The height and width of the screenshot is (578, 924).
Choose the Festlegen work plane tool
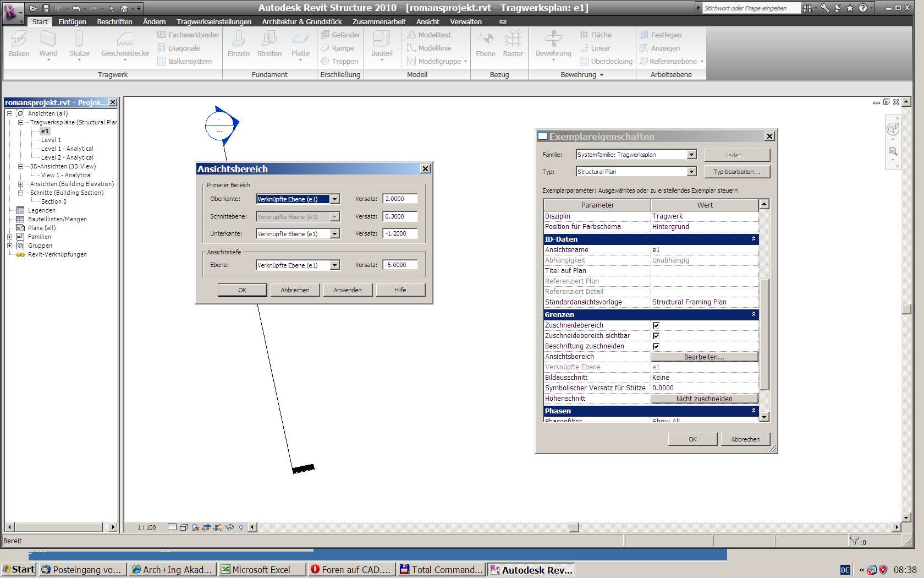[x=661, y=35]
